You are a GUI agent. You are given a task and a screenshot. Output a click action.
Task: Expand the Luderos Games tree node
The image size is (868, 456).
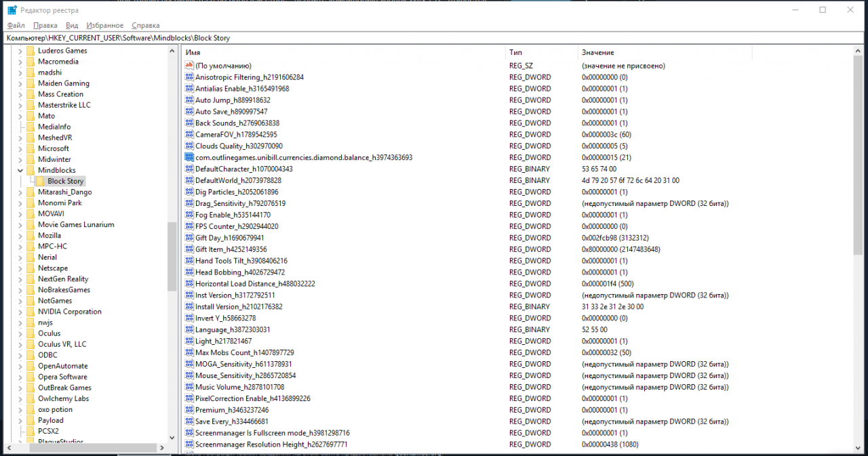coord(20,51)
